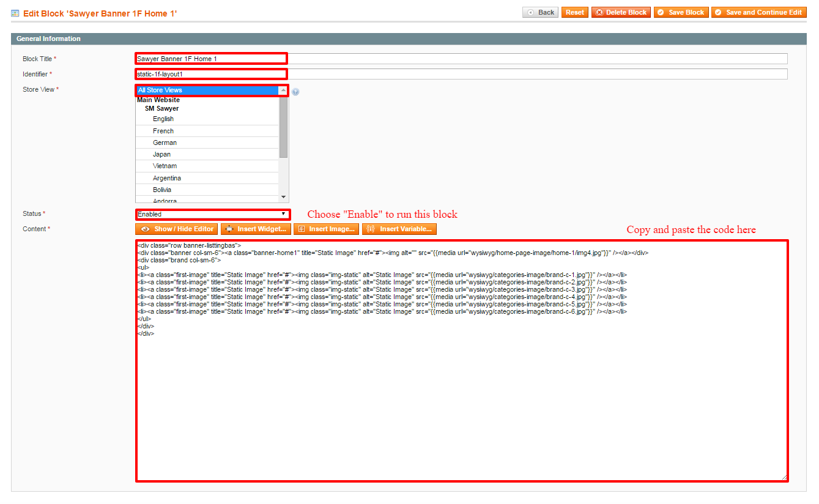Select English store view
Viewport: 819px width, 504px height.
coord(207,119)
